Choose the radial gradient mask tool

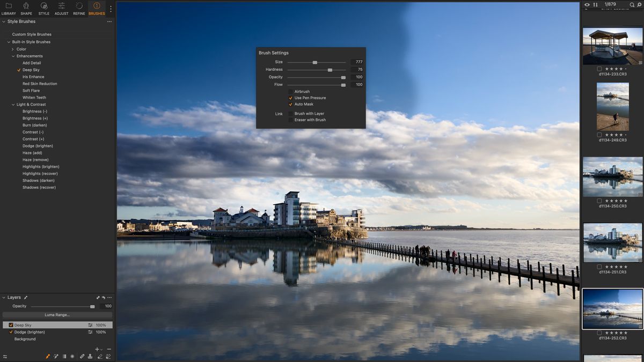click(72, 356)
